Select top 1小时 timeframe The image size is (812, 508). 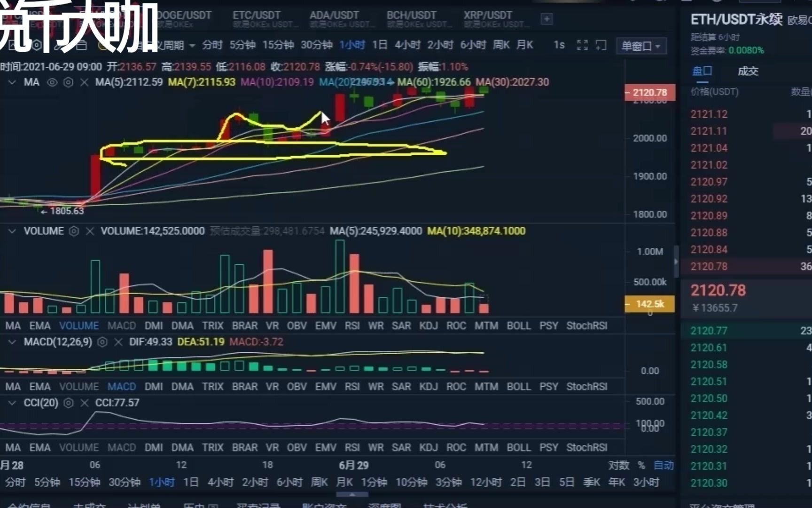[x=352, y=45]
